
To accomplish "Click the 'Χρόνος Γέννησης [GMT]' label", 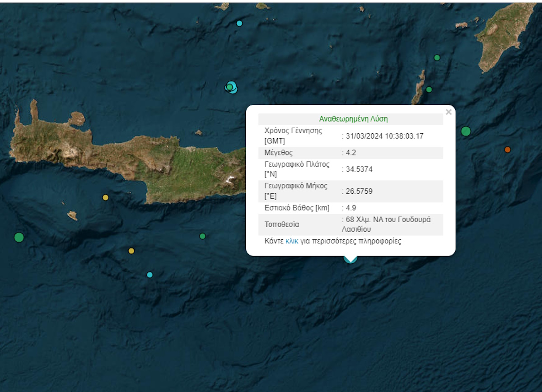I will 293,135.
